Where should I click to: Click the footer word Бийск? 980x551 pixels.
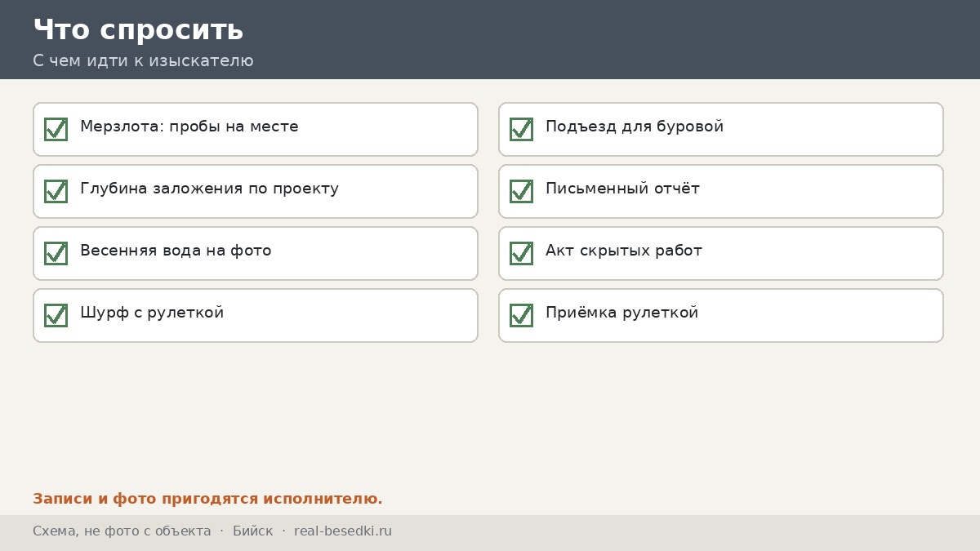point(253,531)
